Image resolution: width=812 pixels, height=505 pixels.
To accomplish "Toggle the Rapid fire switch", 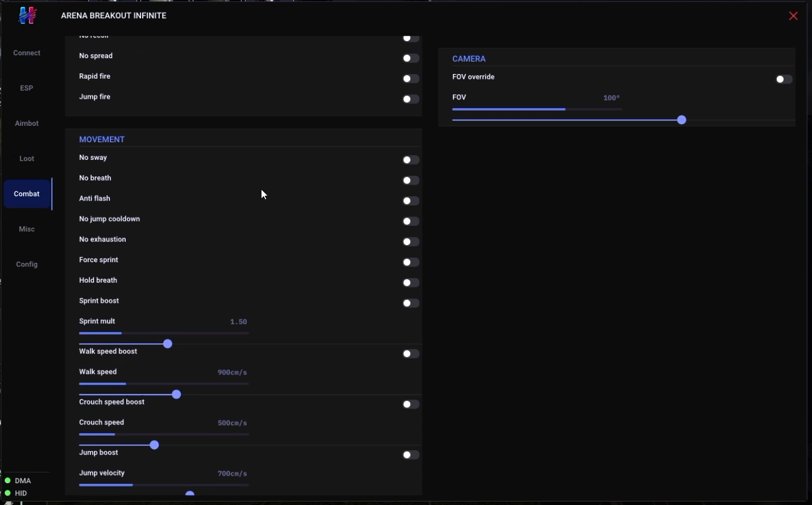I will (x=411, y=79).
